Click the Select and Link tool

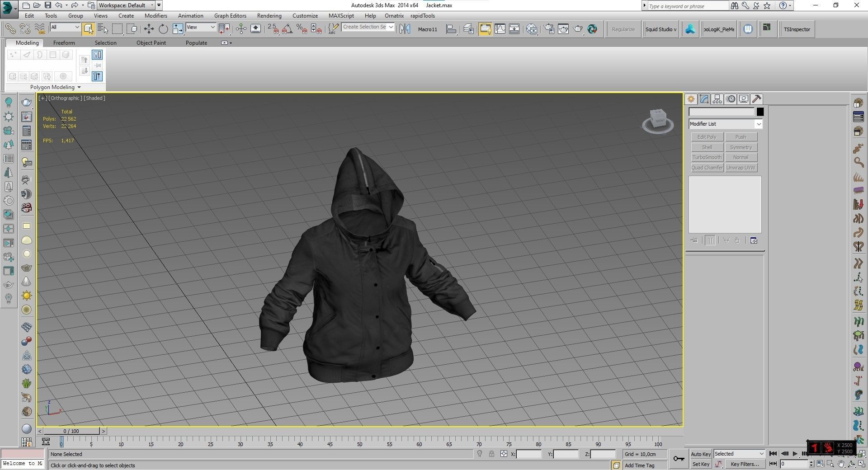point(10,29)
